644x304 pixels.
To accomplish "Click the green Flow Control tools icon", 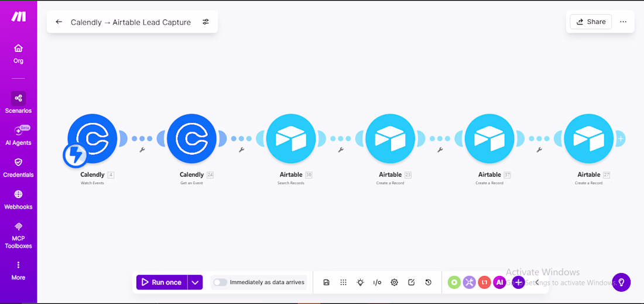I will tap(454, 282).
